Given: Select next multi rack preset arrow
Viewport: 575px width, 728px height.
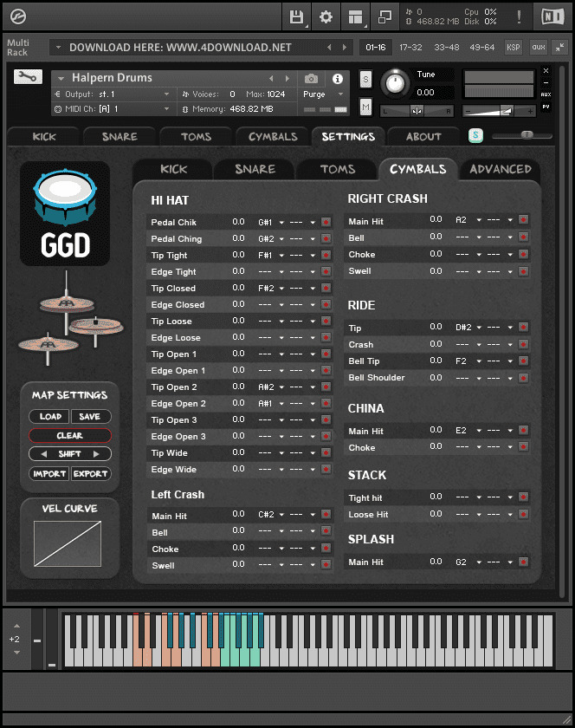Looking at the screenshot, I should tap(345, 47).
